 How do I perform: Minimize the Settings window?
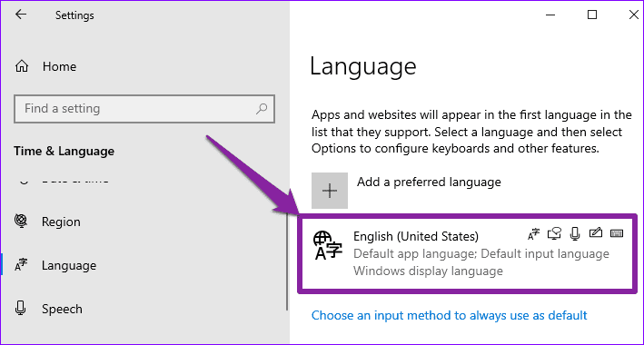pos(550,15)
